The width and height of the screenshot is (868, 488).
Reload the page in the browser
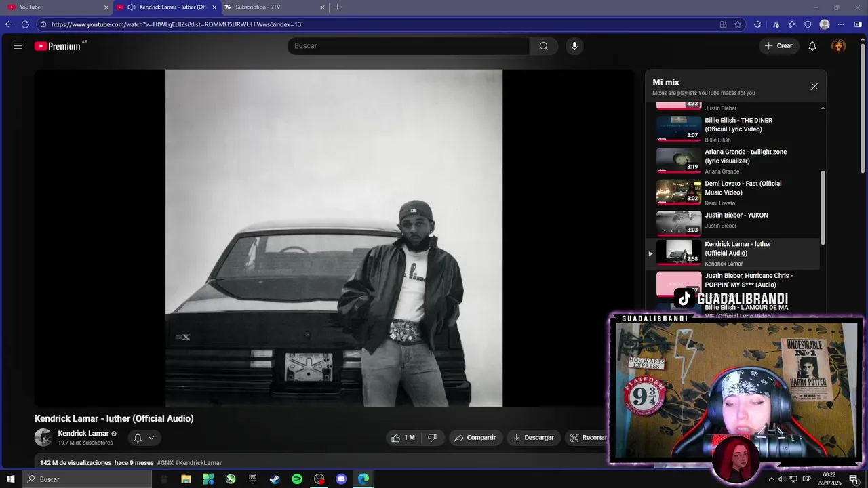[x=25, y=24]
